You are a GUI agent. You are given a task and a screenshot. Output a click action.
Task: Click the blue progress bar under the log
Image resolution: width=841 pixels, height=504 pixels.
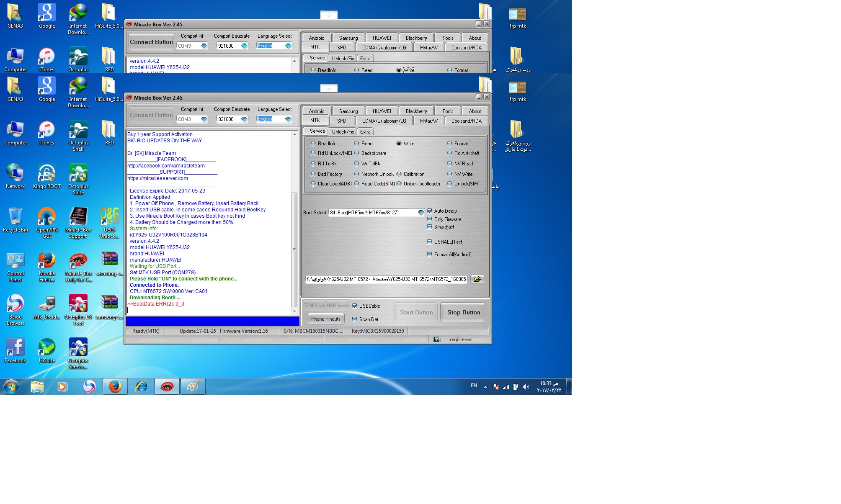click(x=212, y=321)
